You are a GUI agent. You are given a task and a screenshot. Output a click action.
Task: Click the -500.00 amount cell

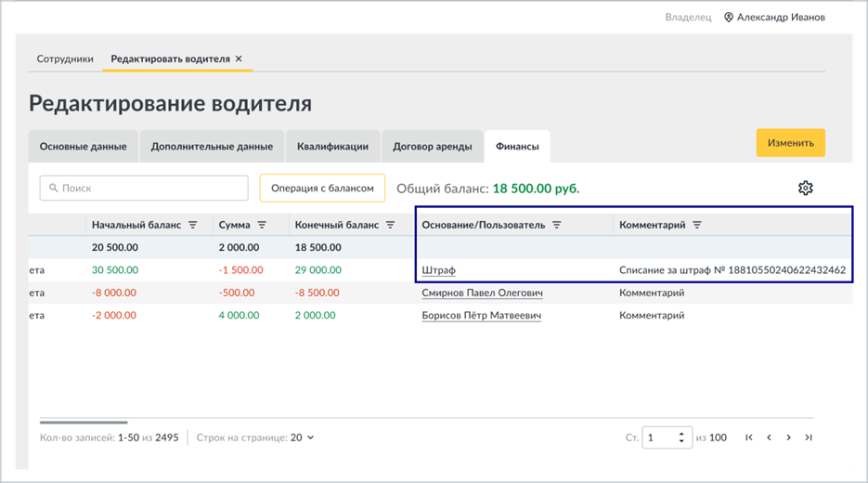click(x=237, y=293)
